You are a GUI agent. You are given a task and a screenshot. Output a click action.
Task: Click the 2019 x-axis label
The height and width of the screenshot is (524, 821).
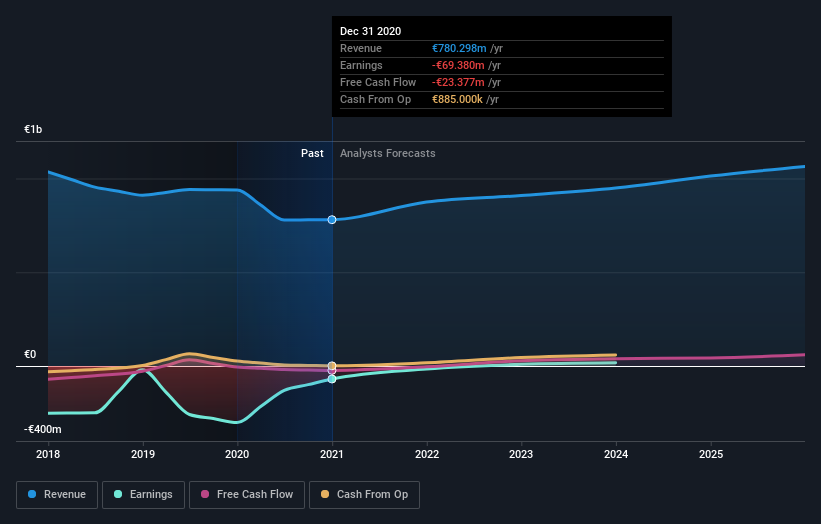coord(142,454)
